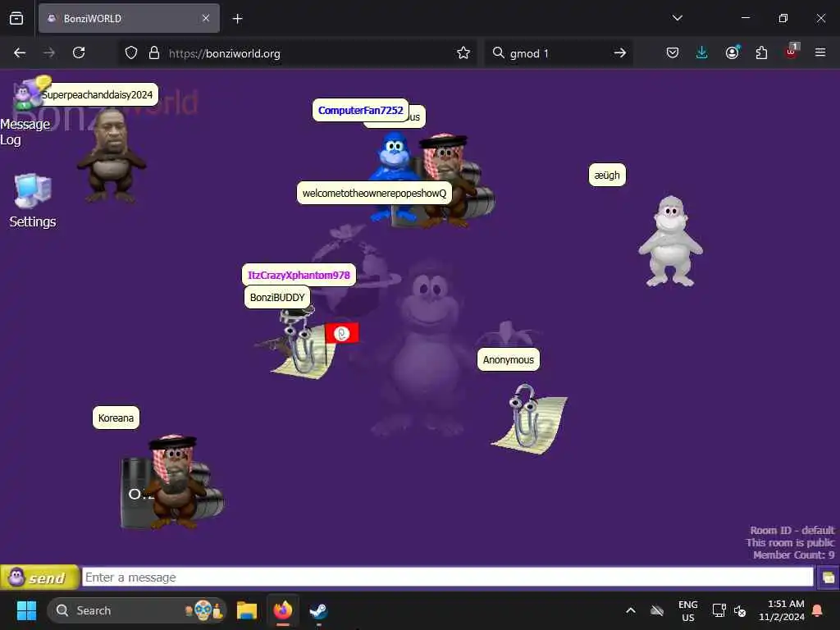View site info via padlock icon
This screenshot has width=840, height=630.
(154, 53)
